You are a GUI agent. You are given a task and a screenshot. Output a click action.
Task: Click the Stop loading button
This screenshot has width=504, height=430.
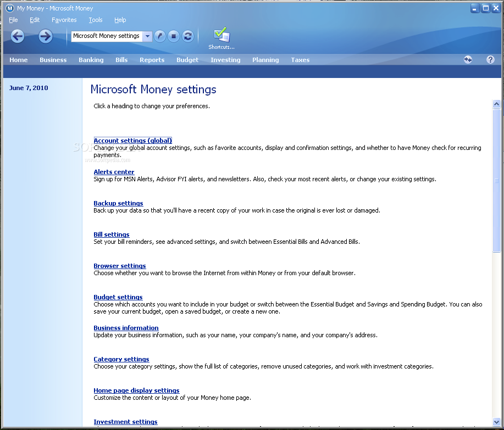click(x=174, y=36)
